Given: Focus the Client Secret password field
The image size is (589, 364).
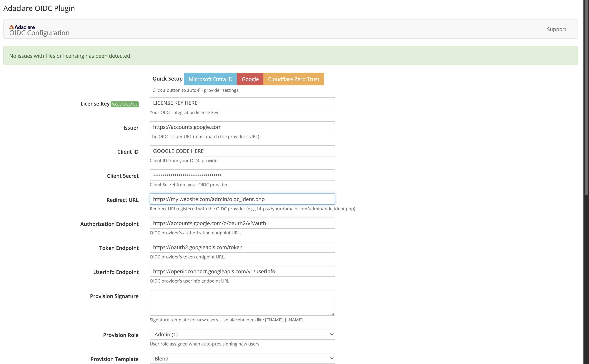Looking at the screenshot, I should coord(242,175).
